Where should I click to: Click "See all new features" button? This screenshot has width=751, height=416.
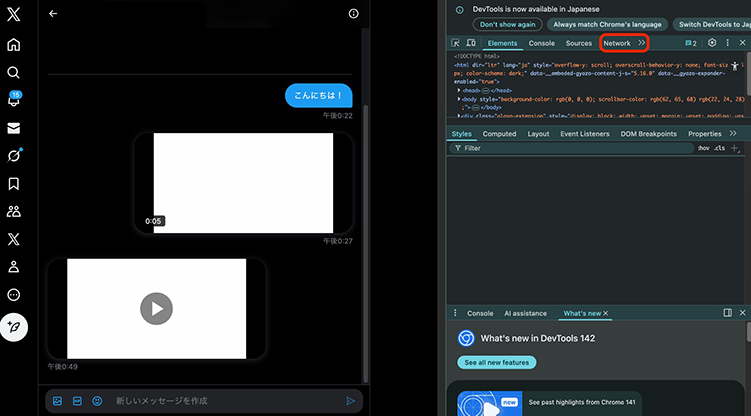[x=497, y=362]
